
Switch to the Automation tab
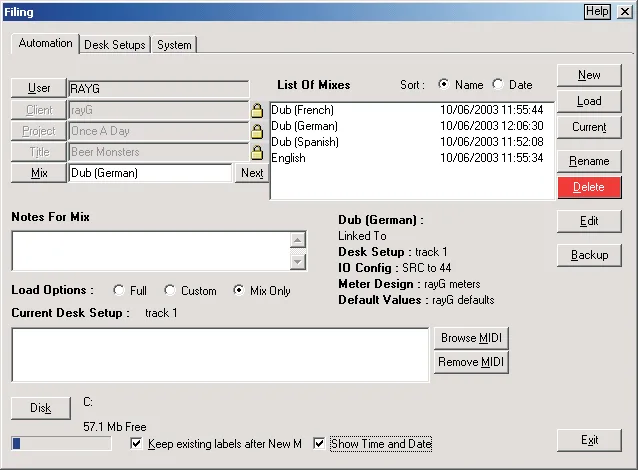point(45,43)
